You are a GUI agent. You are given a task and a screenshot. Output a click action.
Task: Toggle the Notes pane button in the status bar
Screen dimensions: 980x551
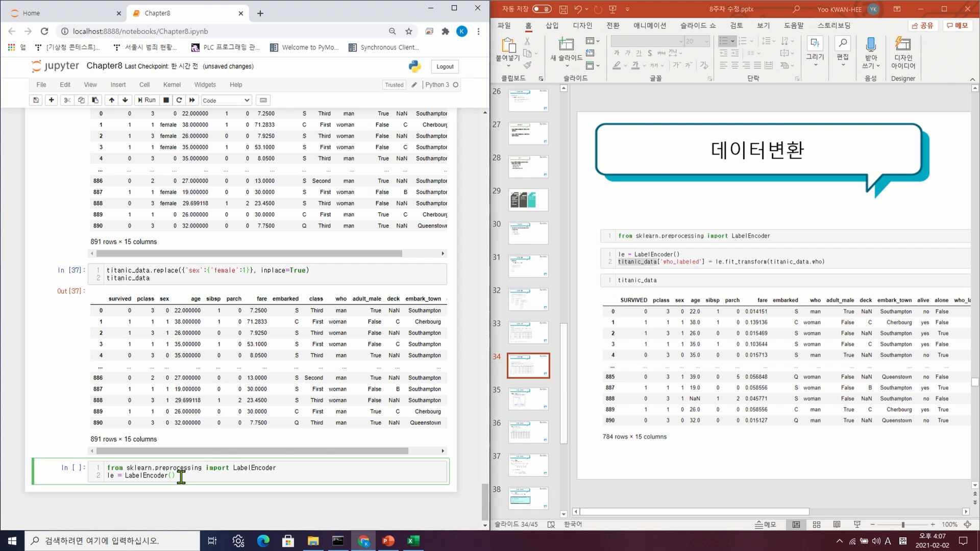pos(766,524)
